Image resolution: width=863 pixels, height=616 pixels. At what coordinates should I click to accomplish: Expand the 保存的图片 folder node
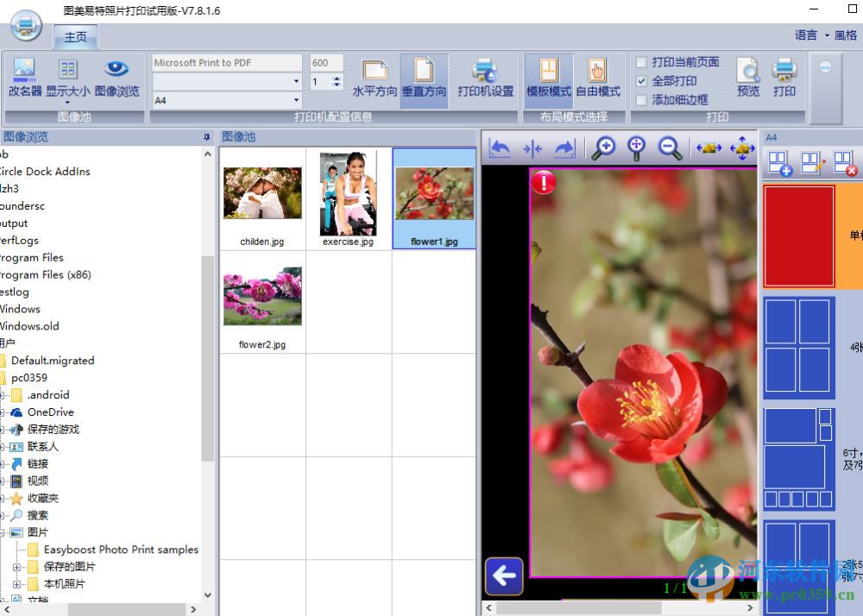pos(17,567)
